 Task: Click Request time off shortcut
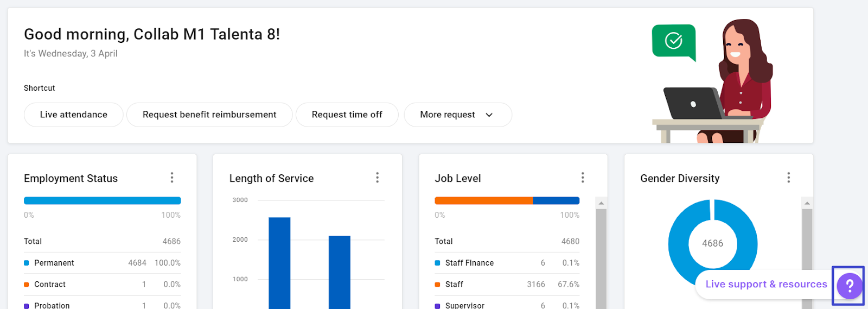(347, 115)
